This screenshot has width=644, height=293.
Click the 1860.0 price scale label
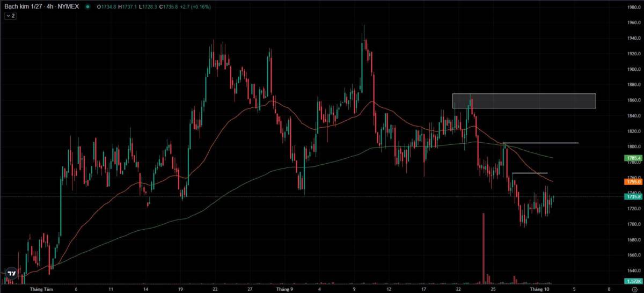point(633,100)
